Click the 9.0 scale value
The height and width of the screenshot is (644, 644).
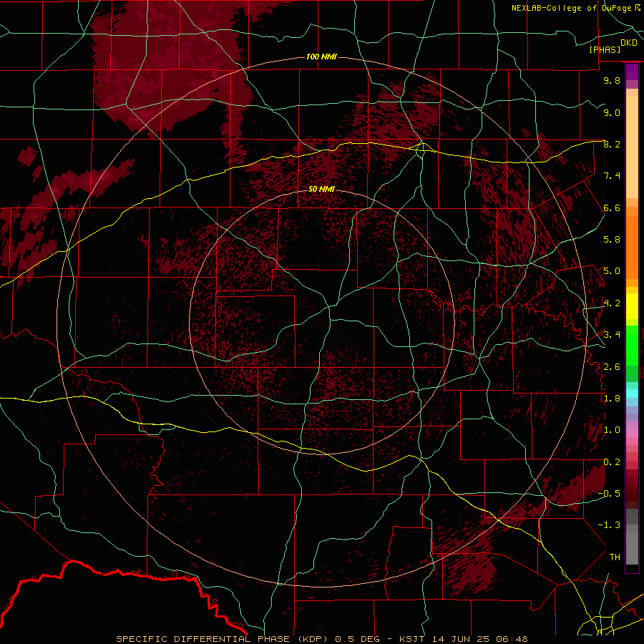(x=612, y=112)
